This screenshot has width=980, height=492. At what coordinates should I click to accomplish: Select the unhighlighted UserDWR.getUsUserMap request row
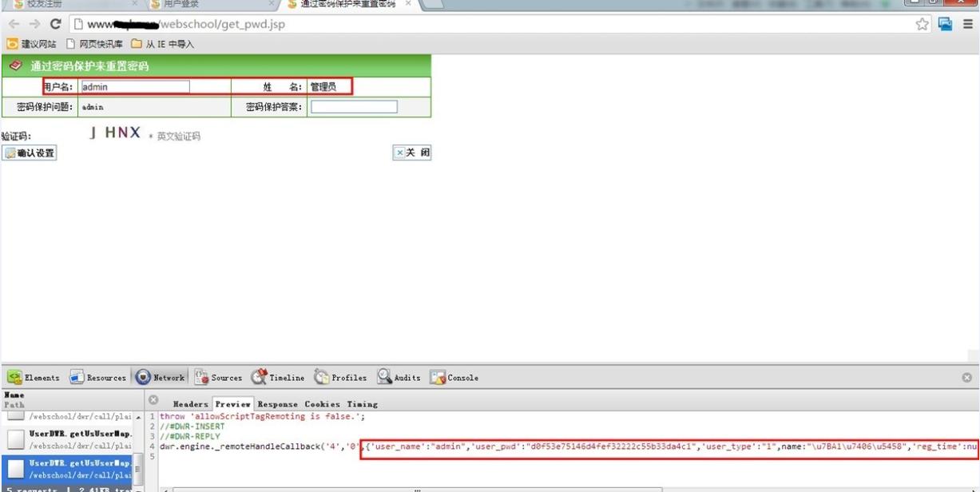click(x=66, y=439)
